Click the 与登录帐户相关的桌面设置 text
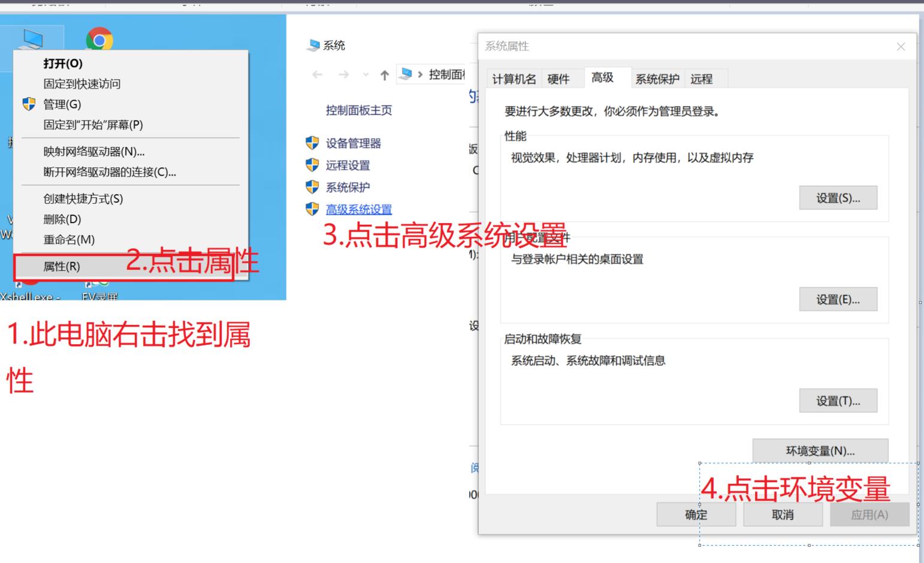Screen dimensions: 924x563 (x=577, y=259)
